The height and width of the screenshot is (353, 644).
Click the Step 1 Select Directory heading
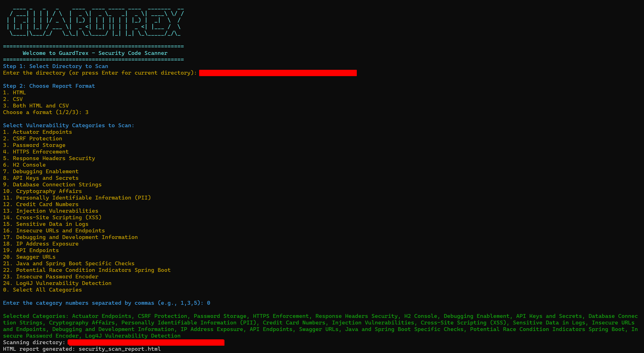pos(55,66)
